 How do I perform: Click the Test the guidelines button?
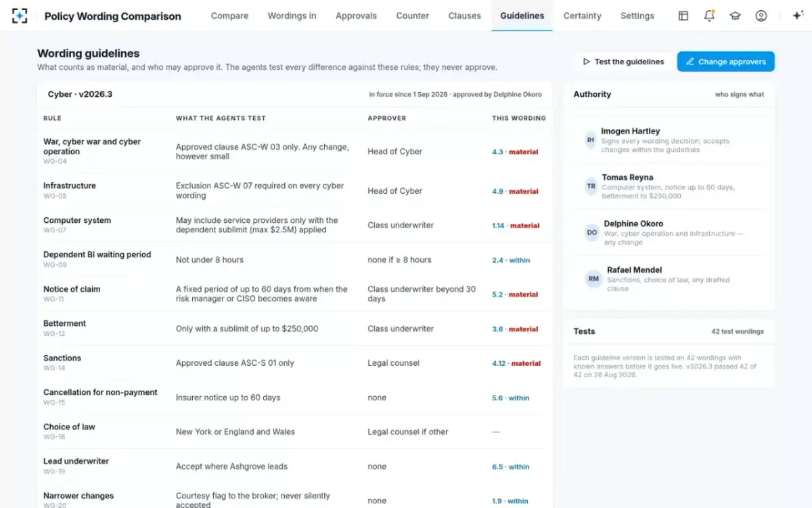tap(623, 62)
